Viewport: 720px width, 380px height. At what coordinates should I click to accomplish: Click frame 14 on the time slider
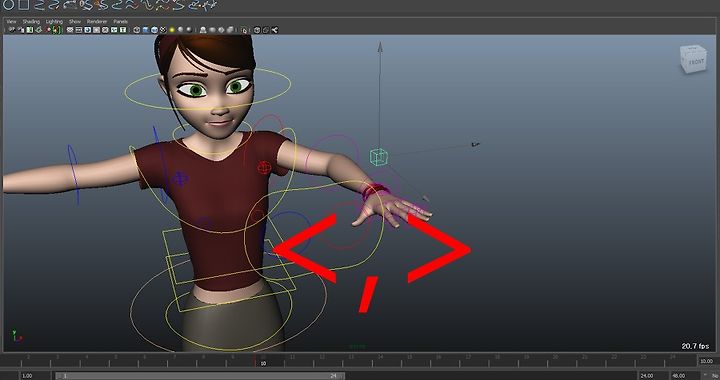tap(380, 357)
